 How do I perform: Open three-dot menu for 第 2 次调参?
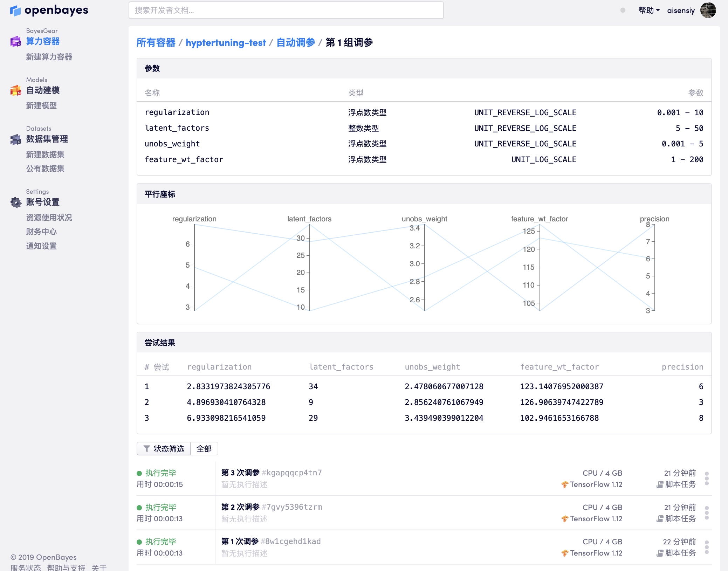pos(707,513)
